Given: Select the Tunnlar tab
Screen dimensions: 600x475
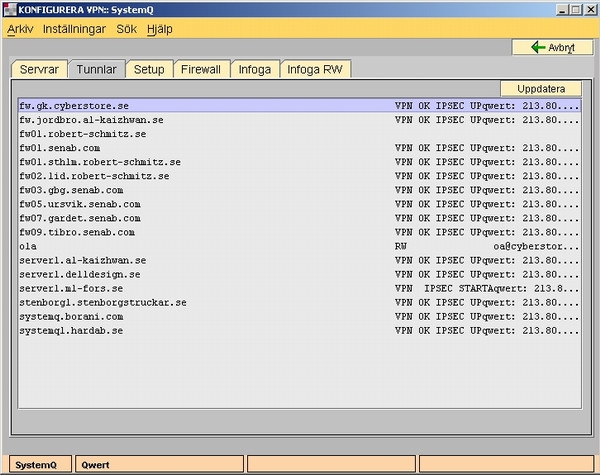Looking at the screenshot, I should click(98, 69).
